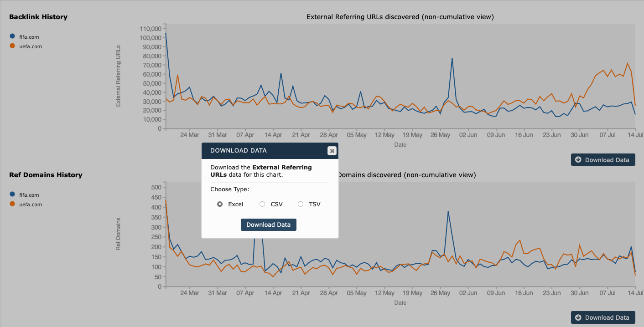This screenshot has height=327, width=644.
Task: Click the download arrow icon below Backlink History chart
Action: [578, 160]
